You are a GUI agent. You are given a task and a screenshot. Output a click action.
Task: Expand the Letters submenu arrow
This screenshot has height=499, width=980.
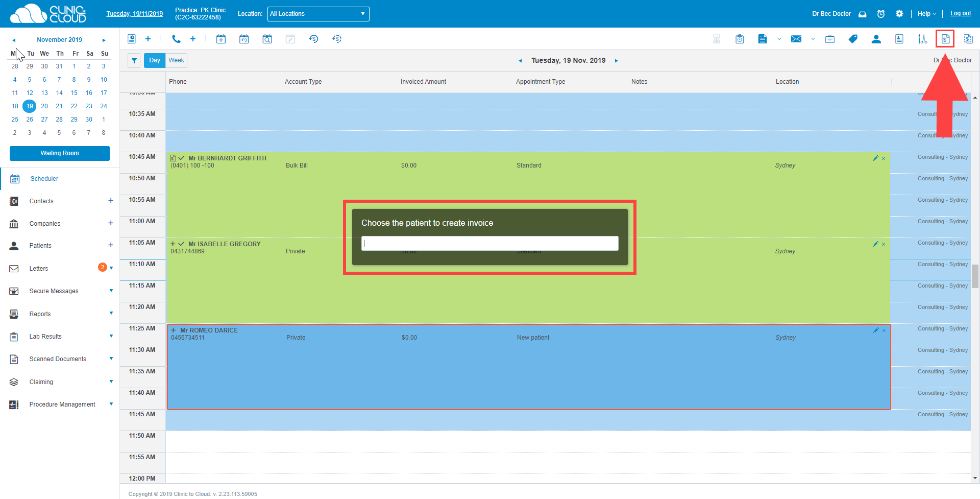click(x=111, y=268)
